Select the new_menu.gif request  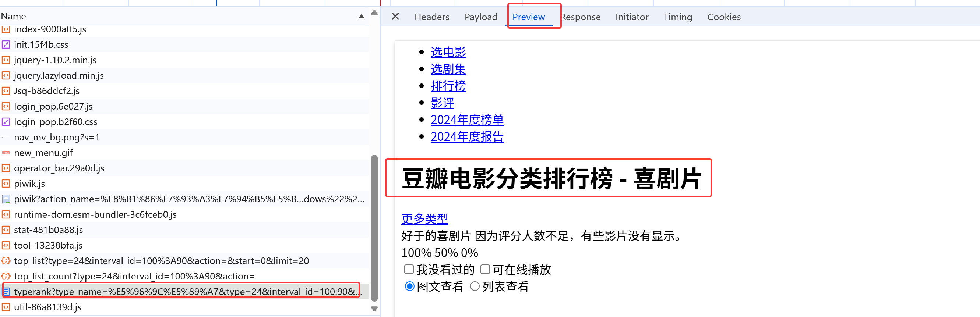tap(184, 152)
